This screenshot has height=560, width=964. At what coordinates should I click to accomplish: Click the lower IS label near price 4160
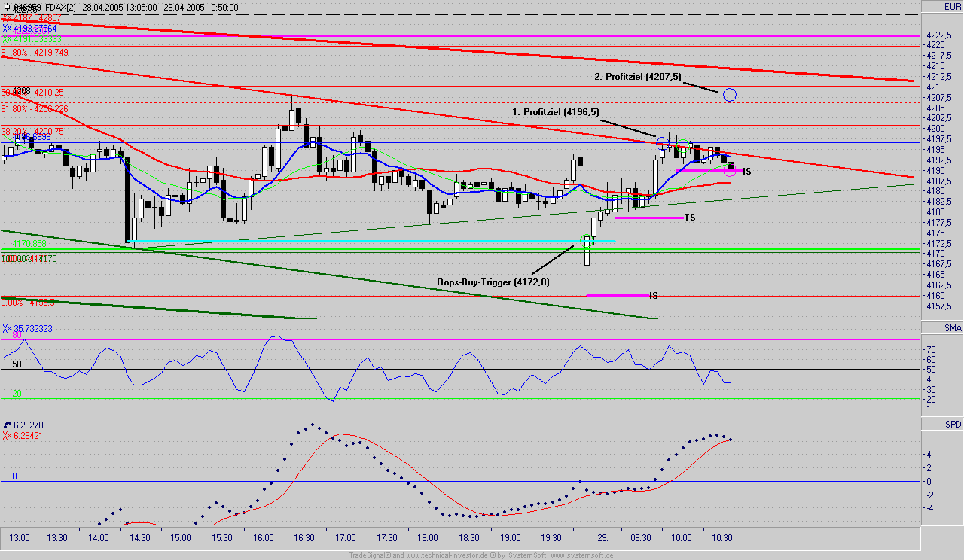click(x=654, y=296)
